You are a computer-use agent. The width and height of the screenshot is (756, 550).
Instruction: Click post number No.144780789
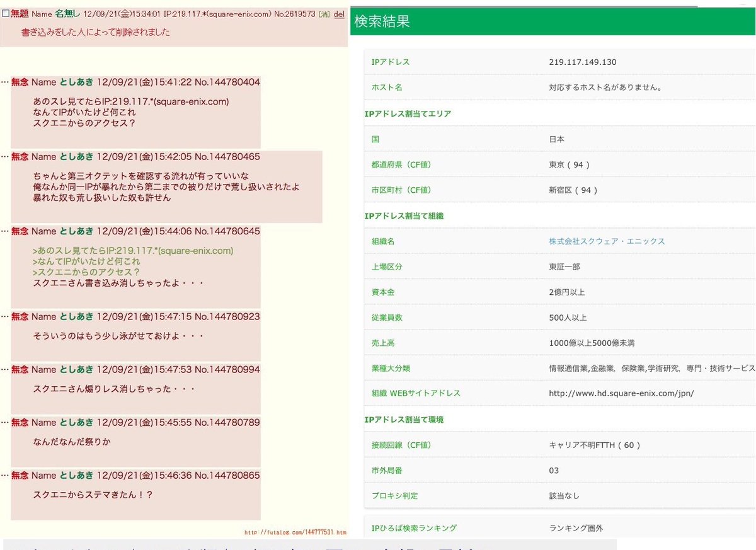click(x=227, y=422)
